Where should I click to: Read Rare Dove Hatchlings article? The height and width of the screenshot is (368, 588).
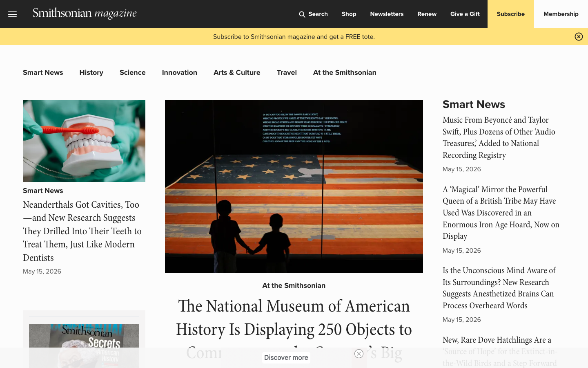pos(500,351)
